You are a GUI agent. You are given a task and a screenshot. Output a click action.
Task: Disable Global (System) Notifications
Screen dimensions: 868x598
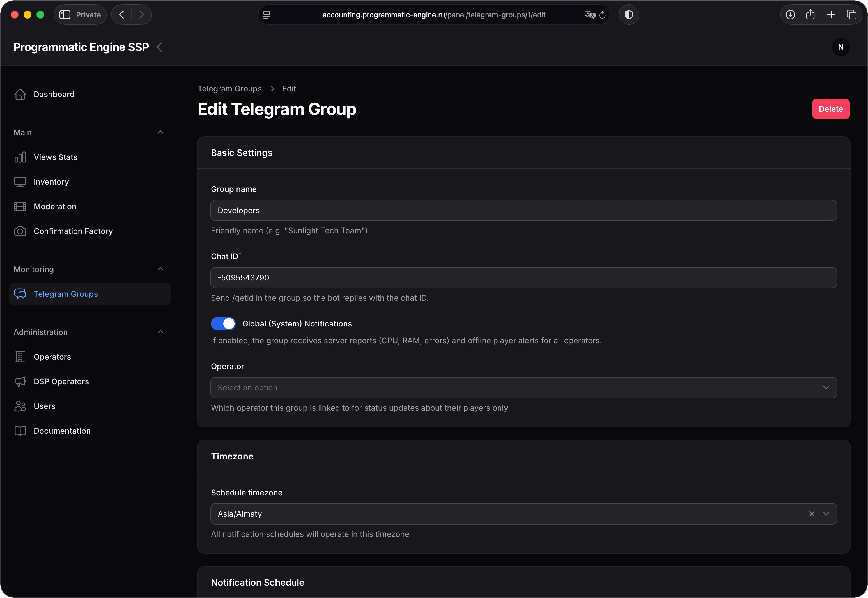click(223, 323)
